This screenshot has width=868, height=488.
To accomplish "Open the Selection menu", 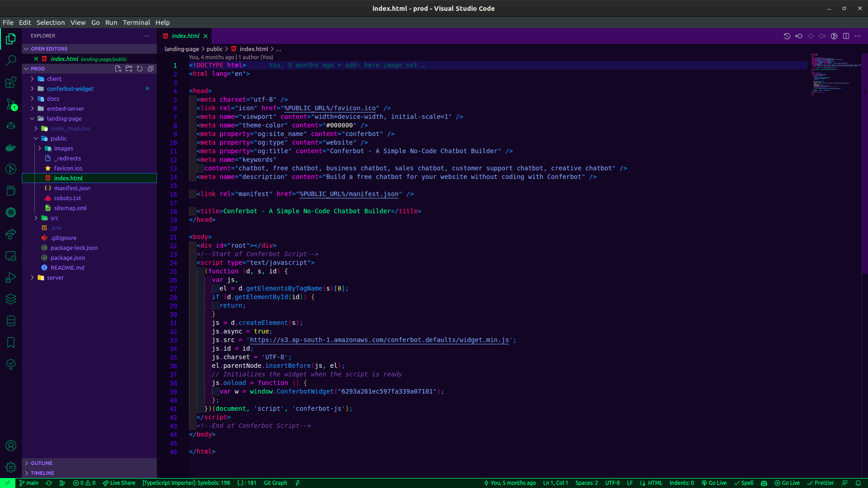I will click(x=50, y=23).
